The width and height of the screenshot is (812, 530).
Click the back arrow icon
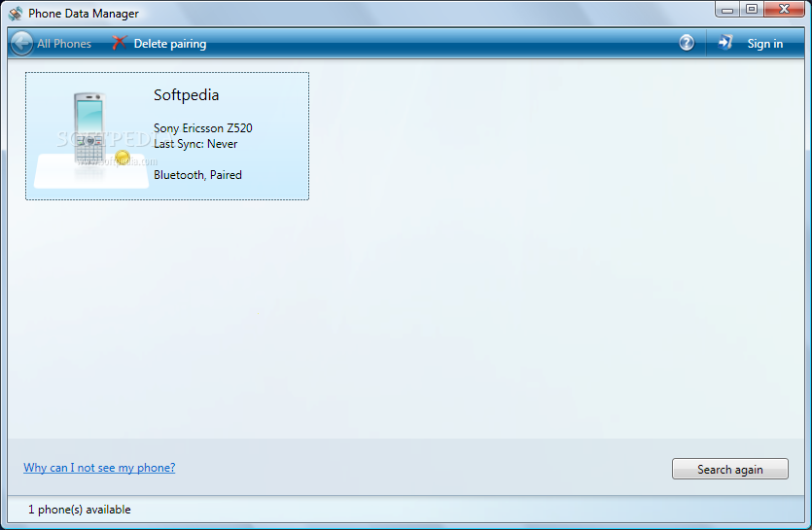pyautogui.click(x=21, y=43)
